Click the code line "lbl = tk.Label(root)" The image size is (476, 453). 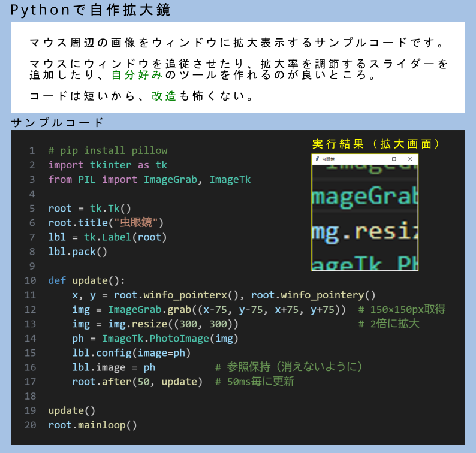pos(107,237)
